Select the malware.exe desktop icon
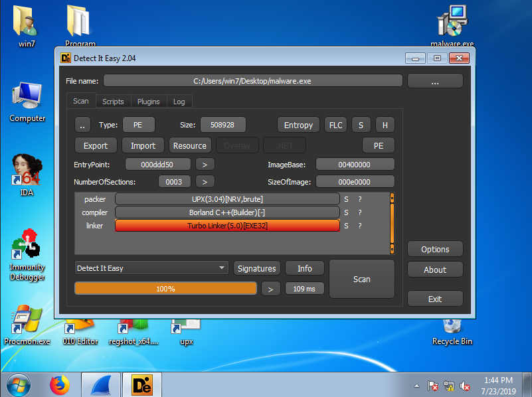 452,26
